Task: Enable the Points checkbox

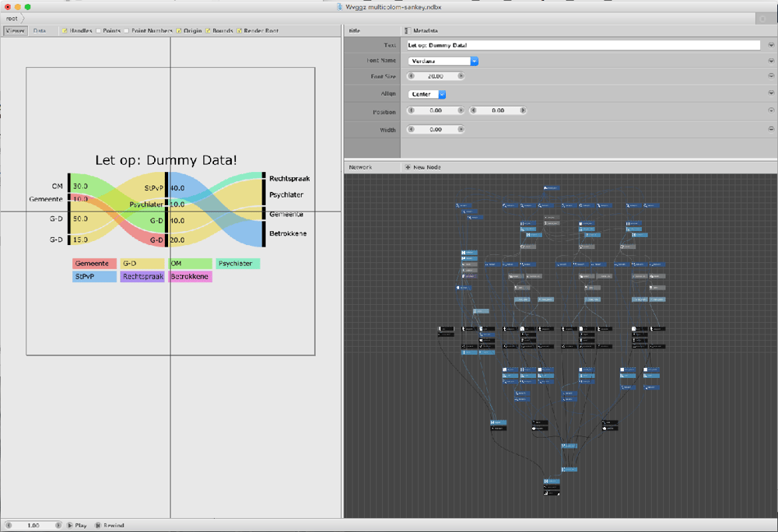Action: (98, 31)
